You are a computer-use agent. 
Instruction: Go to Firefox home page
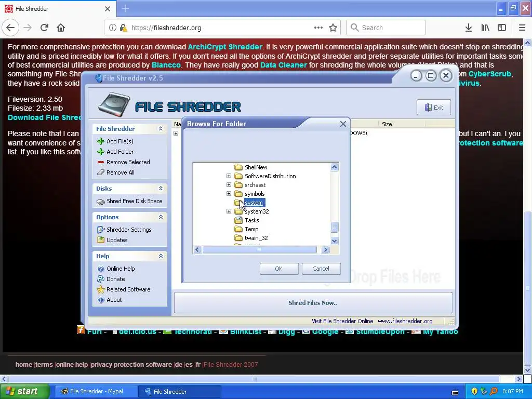pyautogui.click(x=61, y=28)
